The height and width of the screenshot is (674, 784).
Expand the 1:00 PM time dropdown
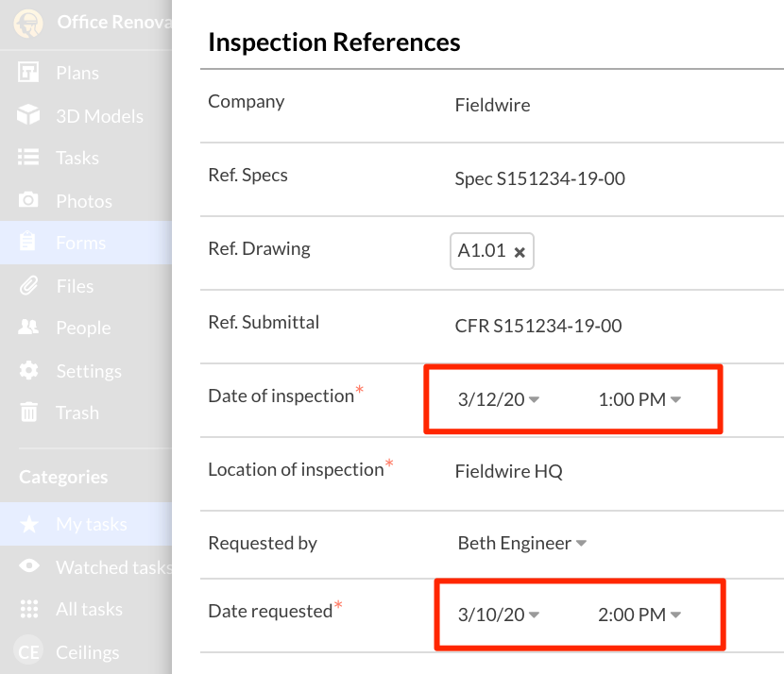[x=639, y=399]
